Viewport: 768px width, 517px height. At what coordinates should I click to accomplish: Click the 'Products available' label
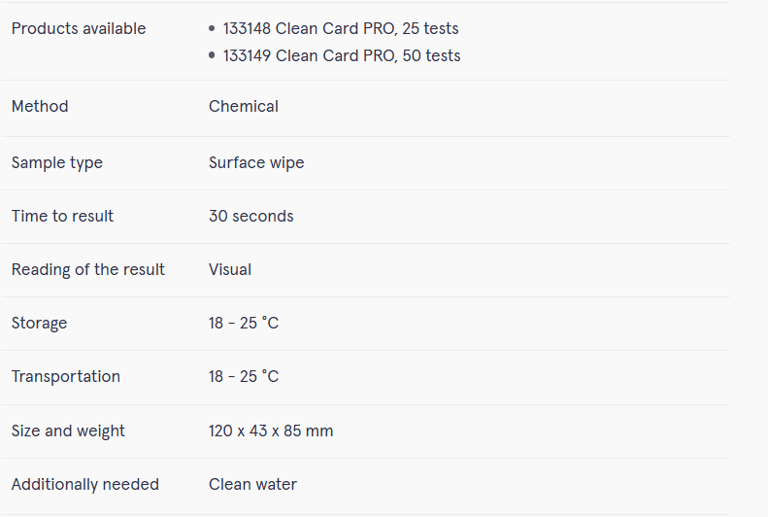coord(78,29)
